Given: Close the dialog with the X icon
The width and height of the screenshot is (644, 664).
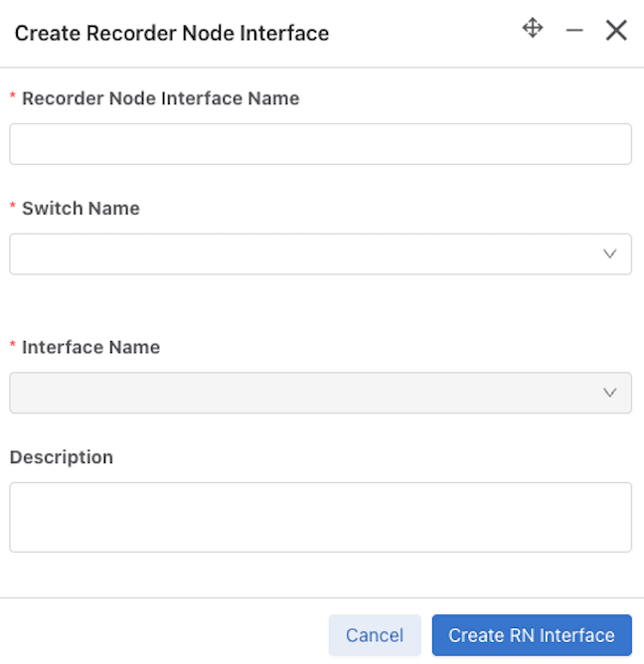Looking at the screenshot, I should [616, 30].
